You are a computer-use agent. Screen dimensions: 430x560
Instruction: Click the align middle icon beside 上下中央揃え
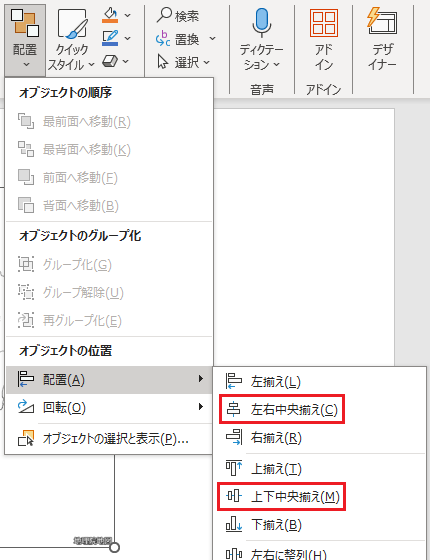coord(234,496)
